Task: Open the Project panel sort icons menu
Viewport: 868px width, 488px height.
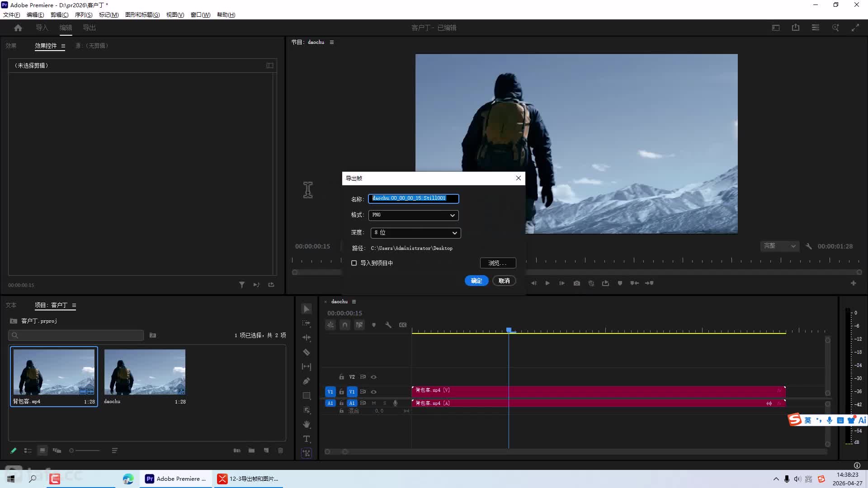Action: (x=114, y=450)
